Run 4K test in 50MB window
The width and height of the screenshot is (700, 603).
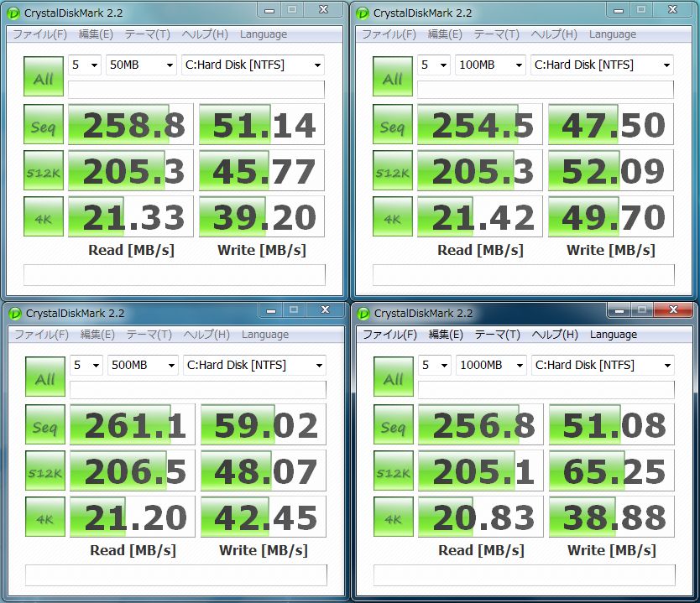[44, 216]
